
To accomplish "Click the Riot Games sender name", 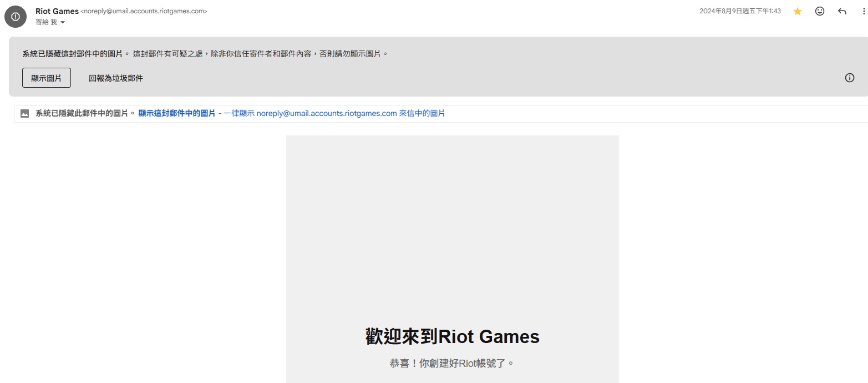I will pyautogui.click(x=57, y=11).
